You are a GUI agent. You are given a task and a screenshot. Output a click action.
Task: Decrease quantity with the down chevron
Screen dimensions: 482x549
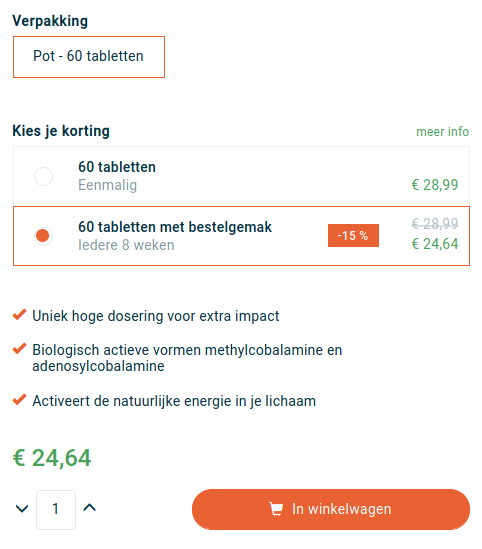click(x=22, y=508)
